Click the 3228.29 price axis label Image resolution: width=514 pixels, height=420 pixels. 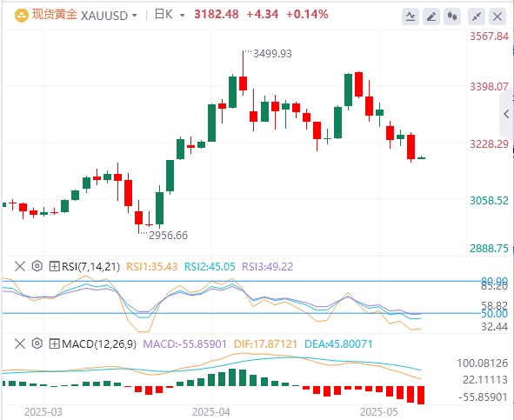pos(490,144)
